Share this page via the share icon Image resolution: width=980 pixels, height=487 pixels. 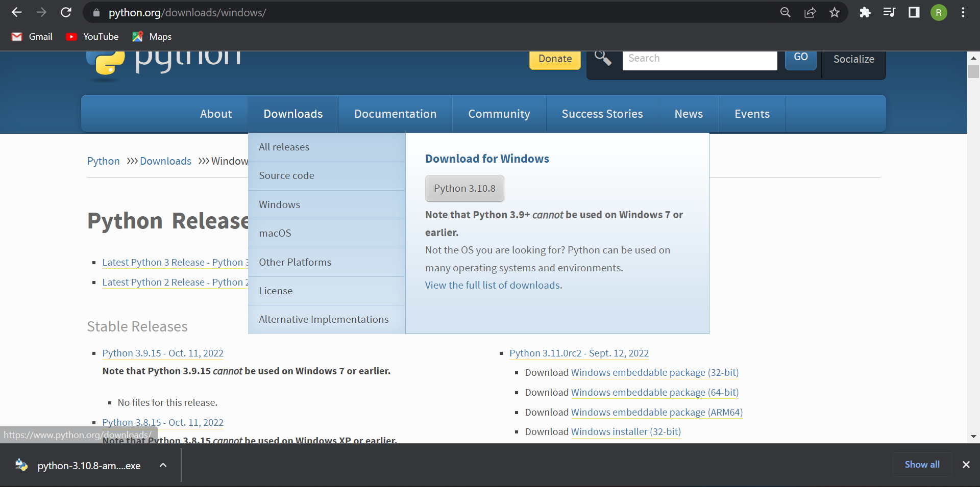pos(810,12)
